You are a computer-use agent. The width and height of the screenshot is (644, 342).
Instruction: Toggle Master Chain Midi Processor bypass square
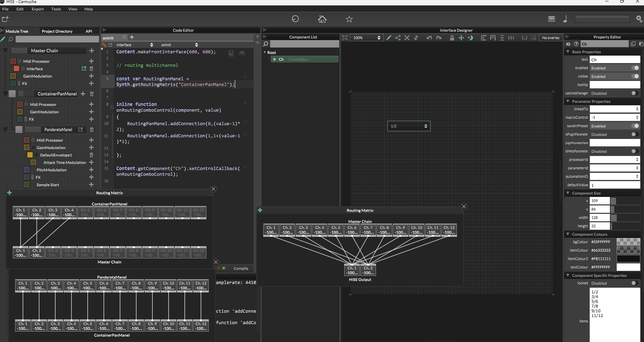coord(13,61)
